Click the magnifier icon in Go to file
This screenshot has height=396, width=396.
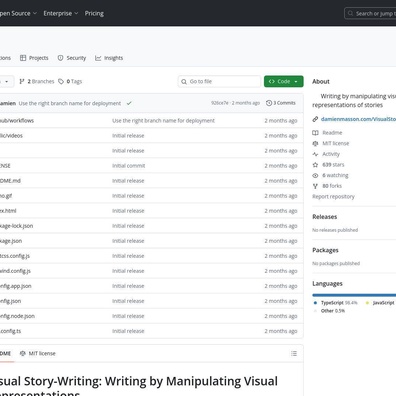(x=184, y=81)
